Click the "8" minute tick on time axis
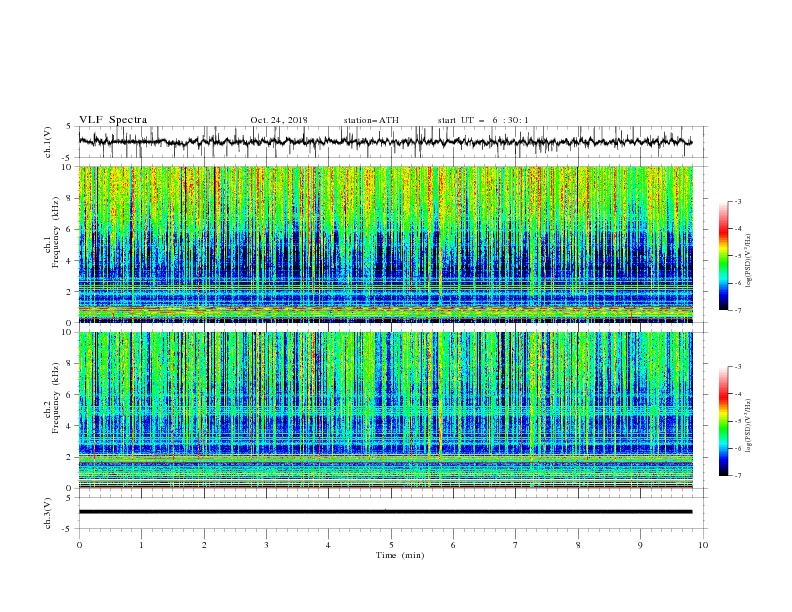 (x=578, y=545)
